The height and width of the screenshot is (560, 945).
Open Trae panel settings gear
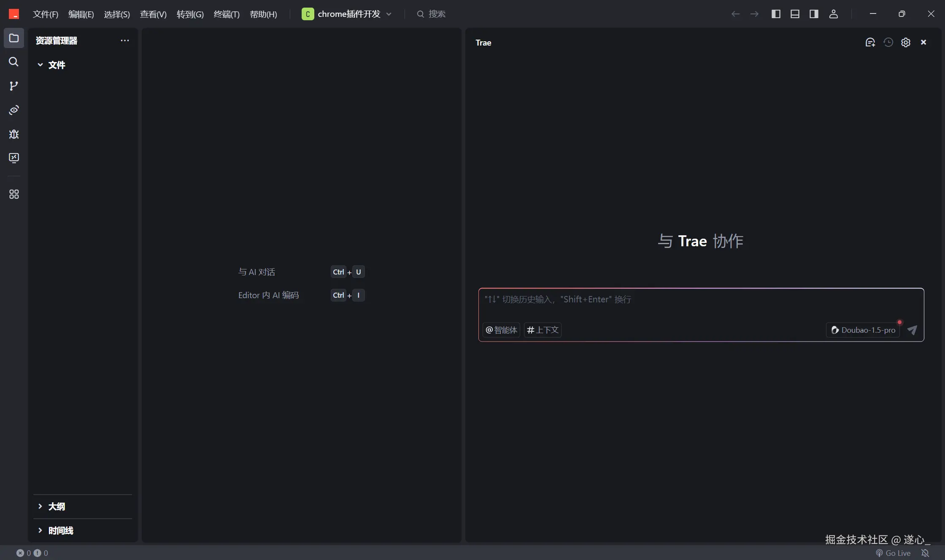pyautogui.click(x=906, y=43)
